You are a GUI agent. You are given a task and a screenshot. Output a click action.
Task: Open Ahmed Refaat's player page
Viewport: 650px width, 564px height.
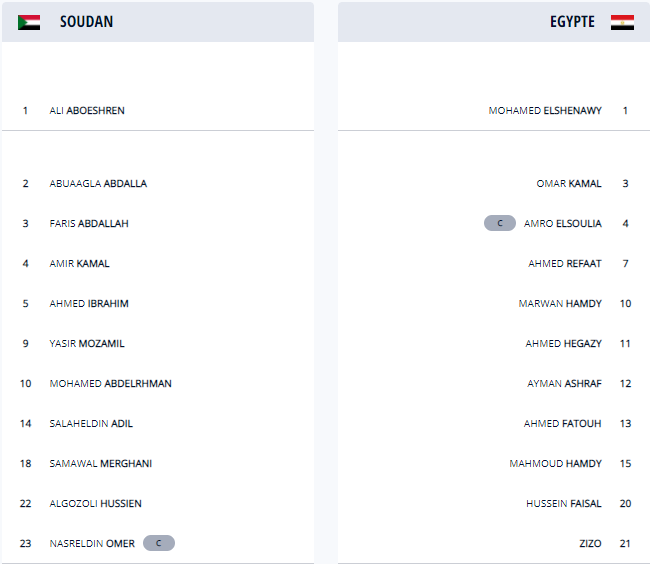tap(565, 263)
